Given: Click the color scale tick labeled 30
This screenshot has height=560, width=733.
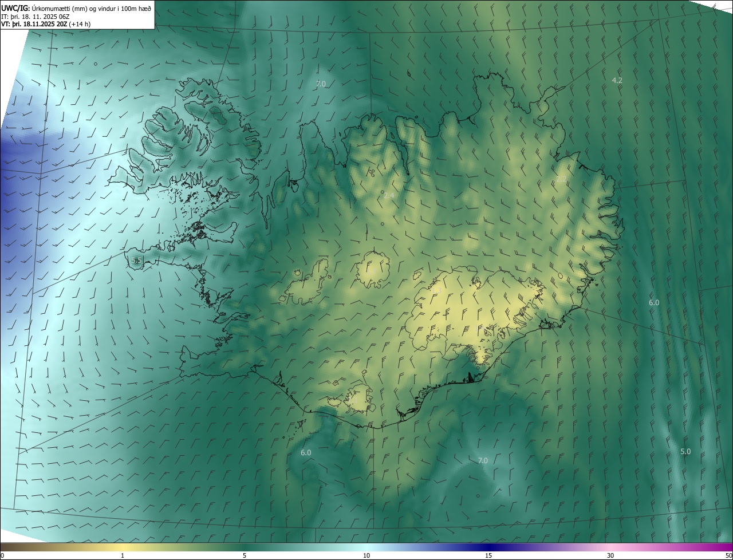Looking at the screenshot, I should pos(610,556).
